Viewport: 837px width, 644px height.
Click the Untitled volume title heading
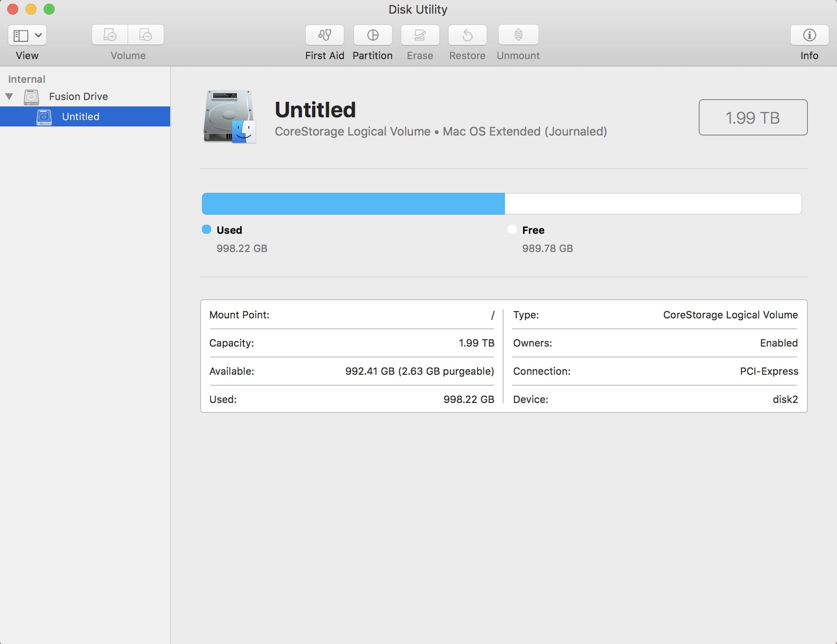(315, 109)
